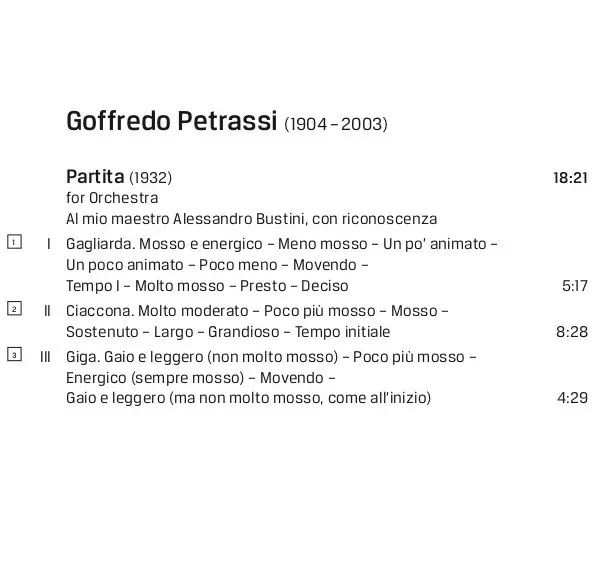Click the total duration 18:21

pyautogui.click(x=570, y=178)
